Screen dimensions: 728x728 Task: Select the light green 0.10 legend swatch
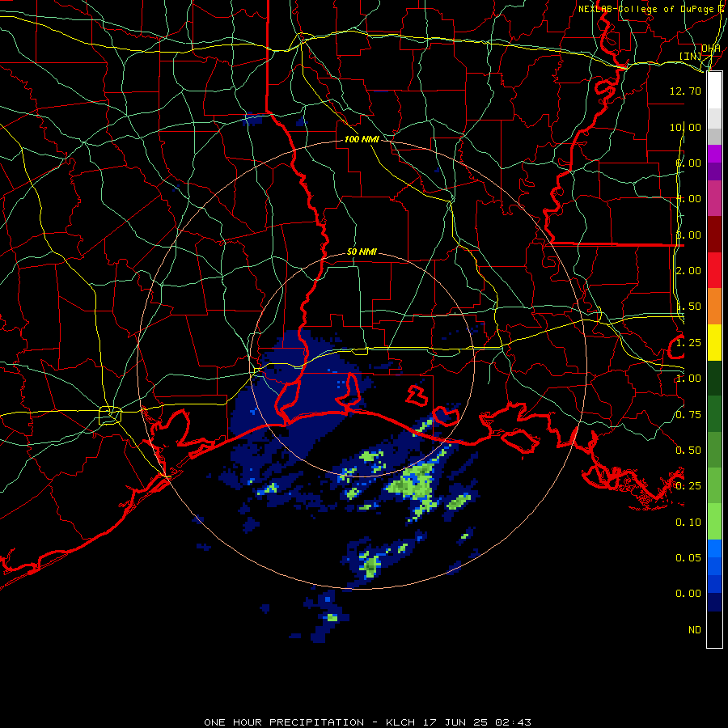point(714,522)
